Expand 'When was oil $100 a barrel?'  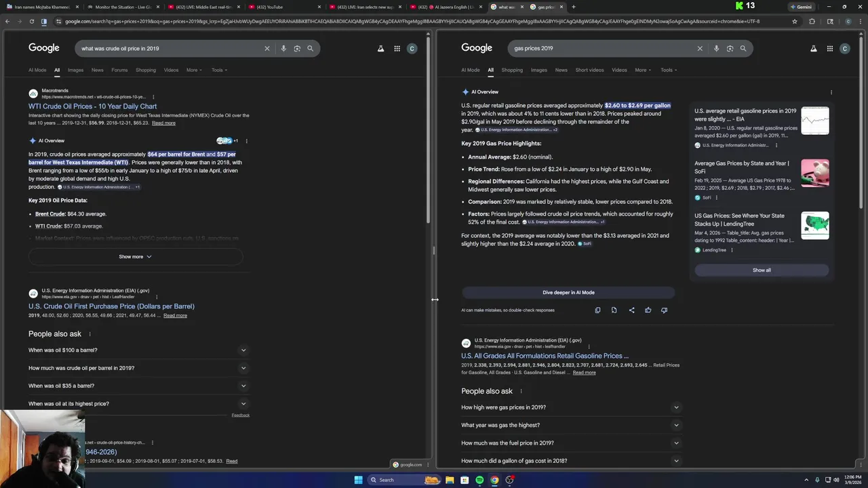coord(138,350)
